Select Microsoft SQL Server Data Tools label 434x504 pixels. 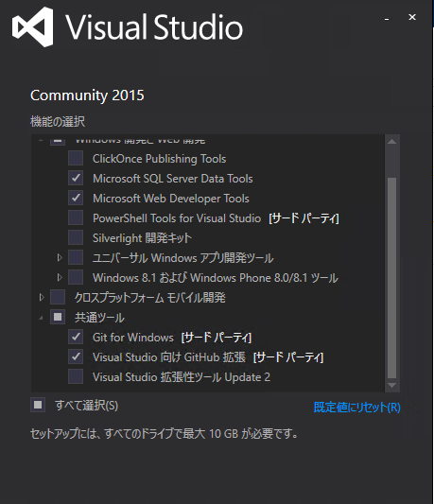pyautogui.click(x=173, y=179)
